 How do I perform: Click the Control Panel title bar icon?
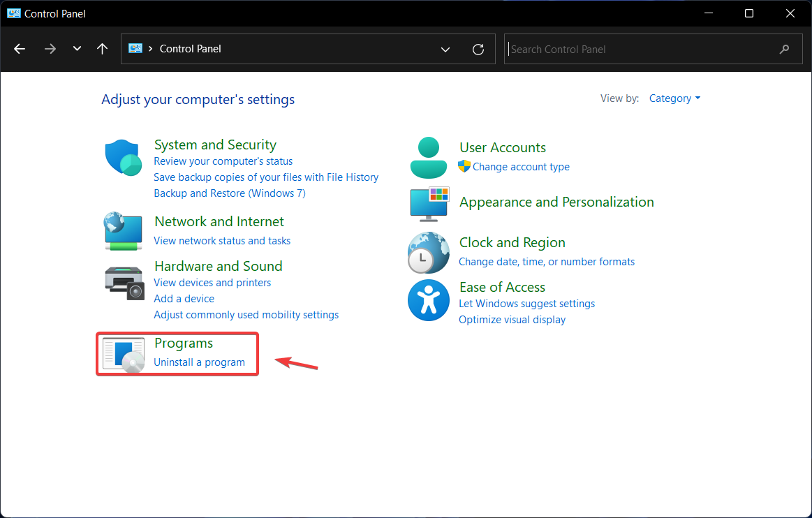[13, 13]
